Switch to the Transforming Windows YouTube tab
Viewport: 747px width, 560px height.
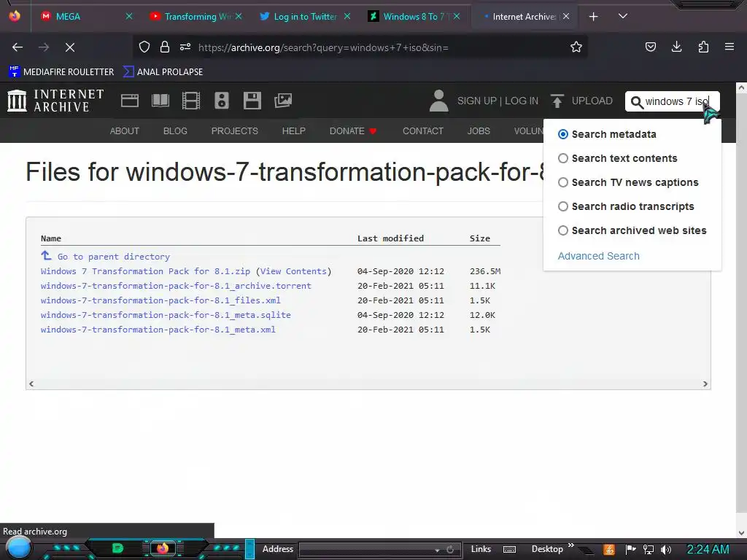pos(196,17)
